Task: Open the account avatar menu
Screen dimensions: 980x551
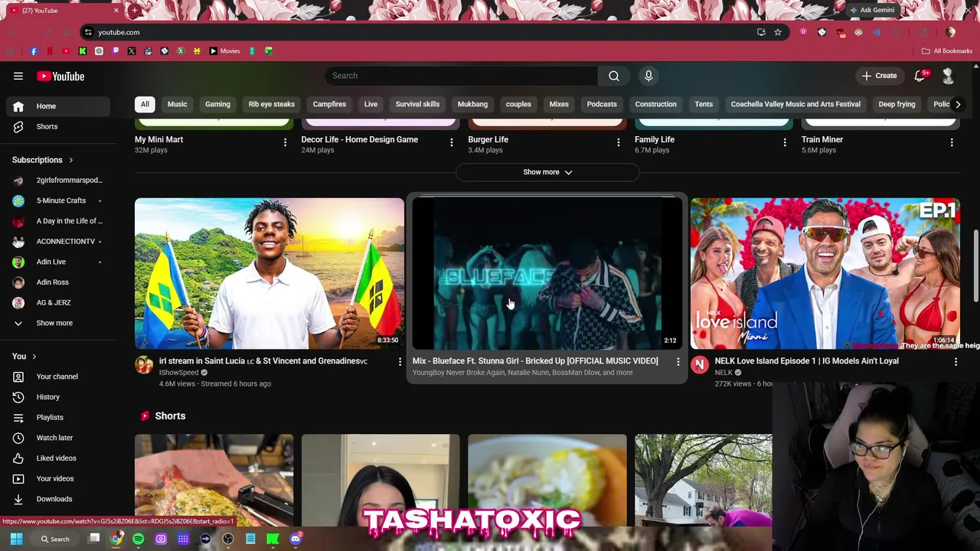Action: [x=948, y=76]
